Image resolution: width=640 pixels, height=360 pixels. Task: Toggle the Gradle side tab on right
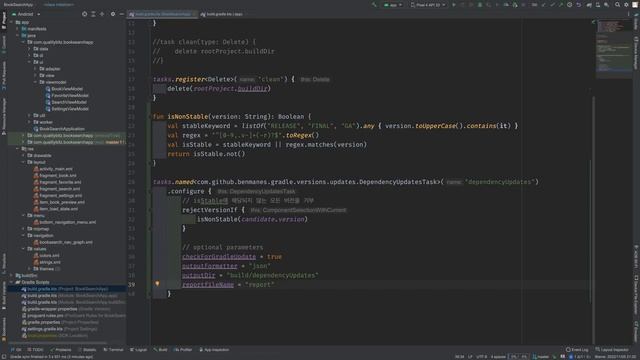click(x=636, y=22)
